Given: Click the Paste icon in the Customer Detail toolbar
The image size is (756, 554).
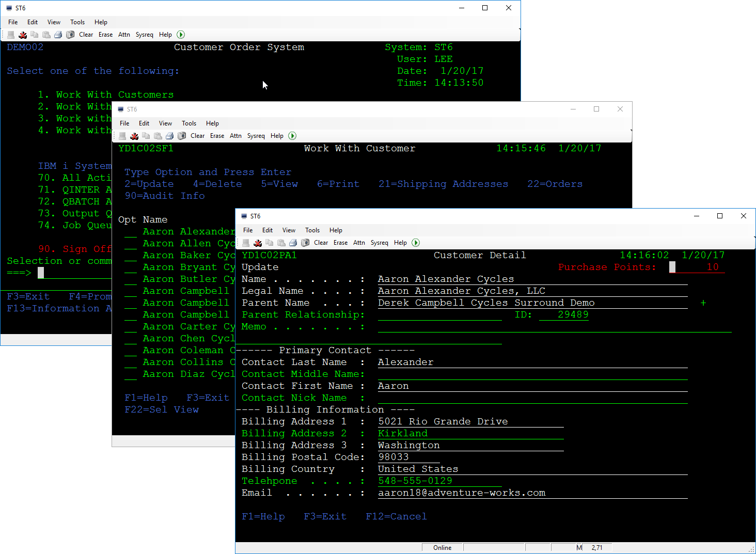Looking at the screenshot, I should coord(281,243).
